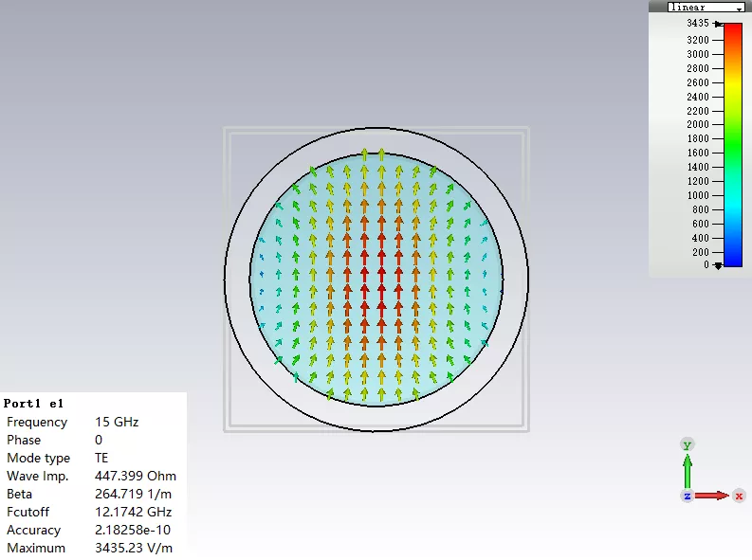
Task: Click the "Mode type" label
Action: click(x=38, y=458)
